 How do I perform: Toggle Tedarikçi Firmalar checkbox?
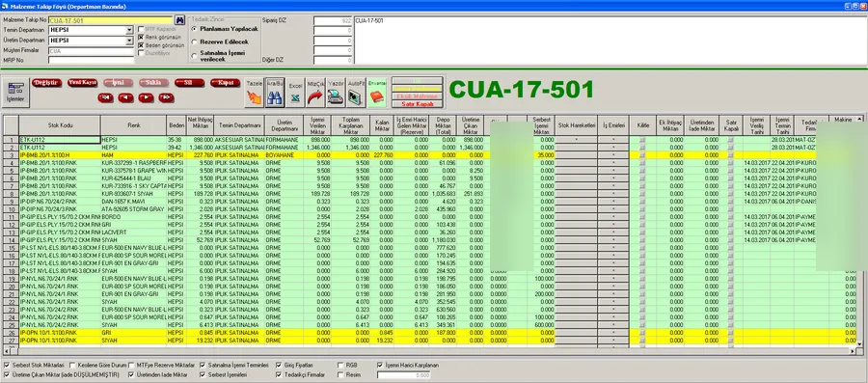pos(279,374)
